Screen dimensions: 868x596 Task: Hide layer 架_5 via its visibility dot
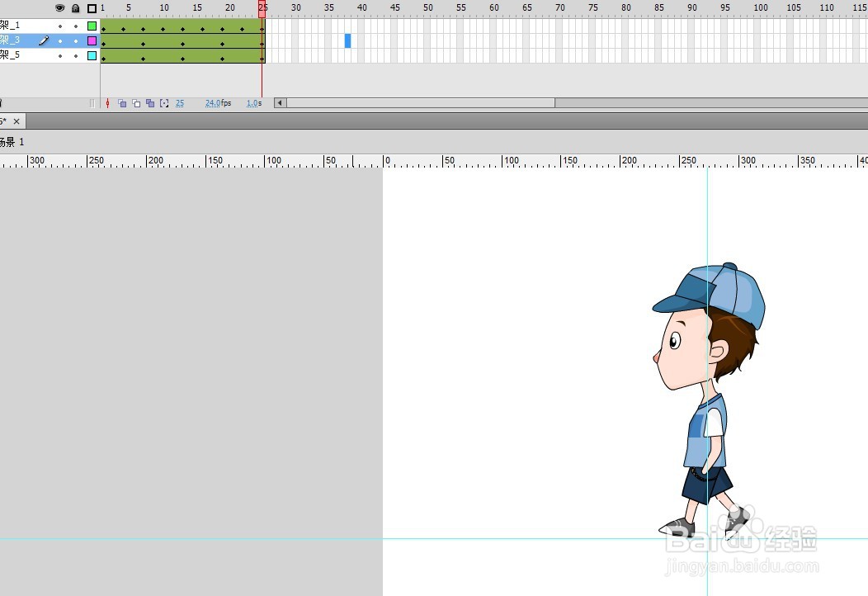pos(60,56)
